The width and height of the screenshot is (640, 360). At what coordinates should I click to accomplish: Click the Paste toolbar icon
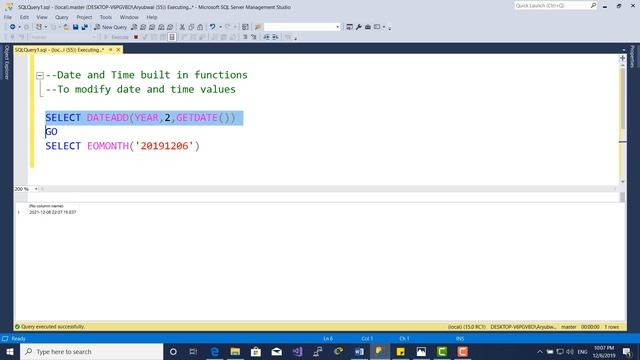(200, 27)
